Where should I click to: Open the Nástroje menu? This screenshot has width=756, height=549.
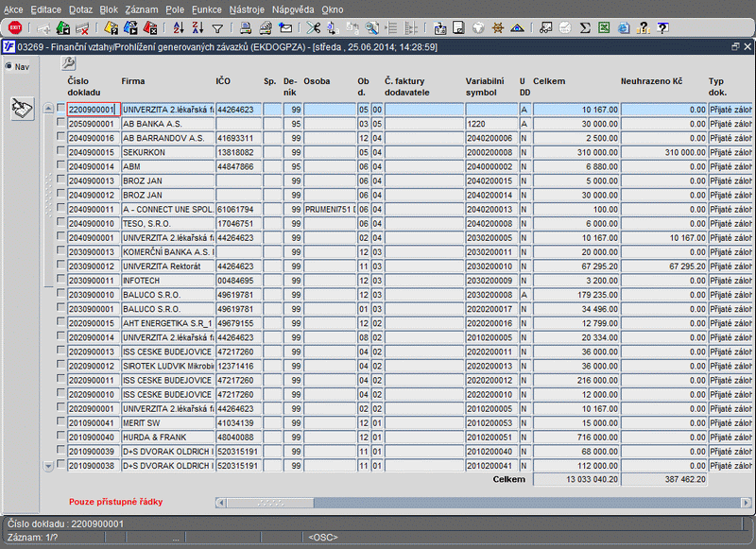pos(246,9)
